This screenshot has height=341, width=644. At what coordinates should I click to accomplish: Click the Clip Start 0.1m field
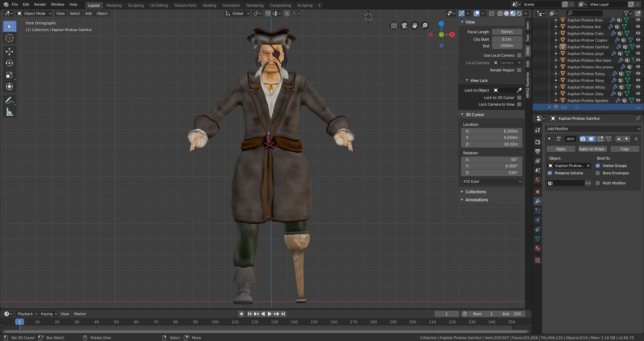point(507,39)
